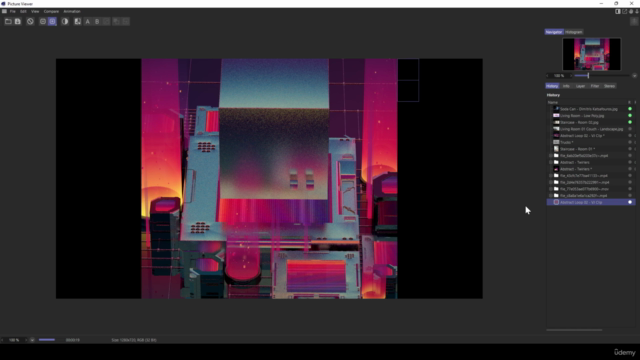
Task: Open the Edit menu
Action: (23, 11)
